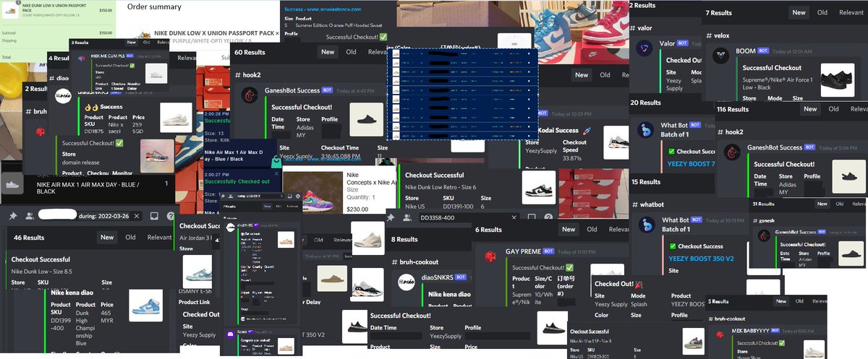
Task: Open white sacai sneaker thumbnail beside Success message
Action: click(x=176, y=116)
